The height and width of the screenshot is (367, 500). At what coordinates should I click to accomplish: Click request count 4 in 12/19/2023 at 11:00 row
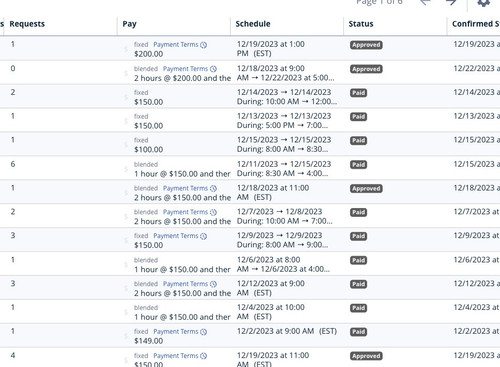[13, 355]
